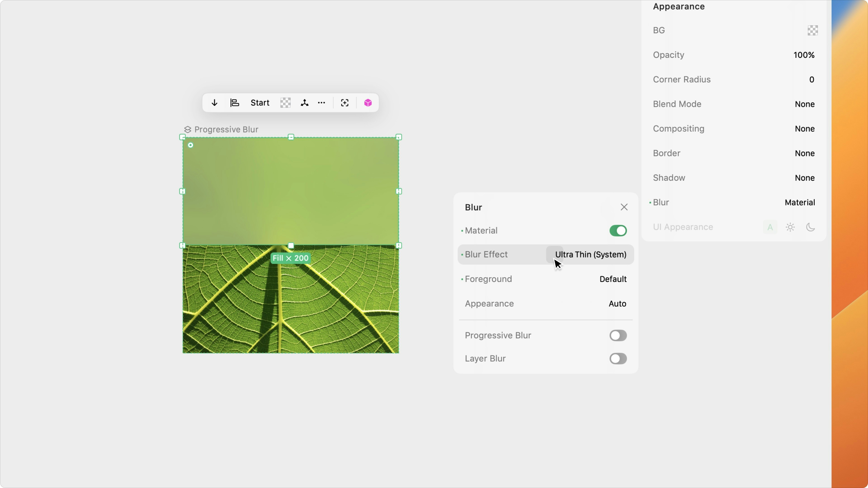Click the align leading icon in toolbar
The height and width of the screenshot is (488, 868).
235,103
